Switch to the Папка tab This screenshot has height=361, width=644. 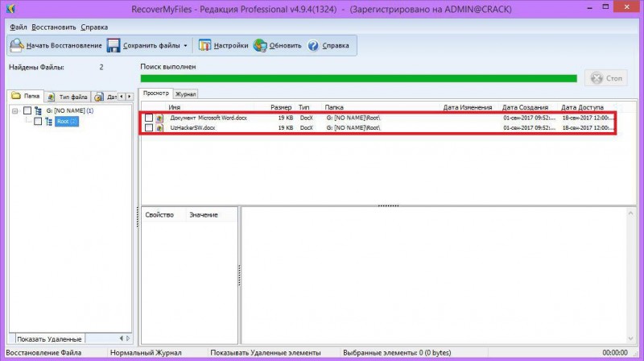point(27,96)
